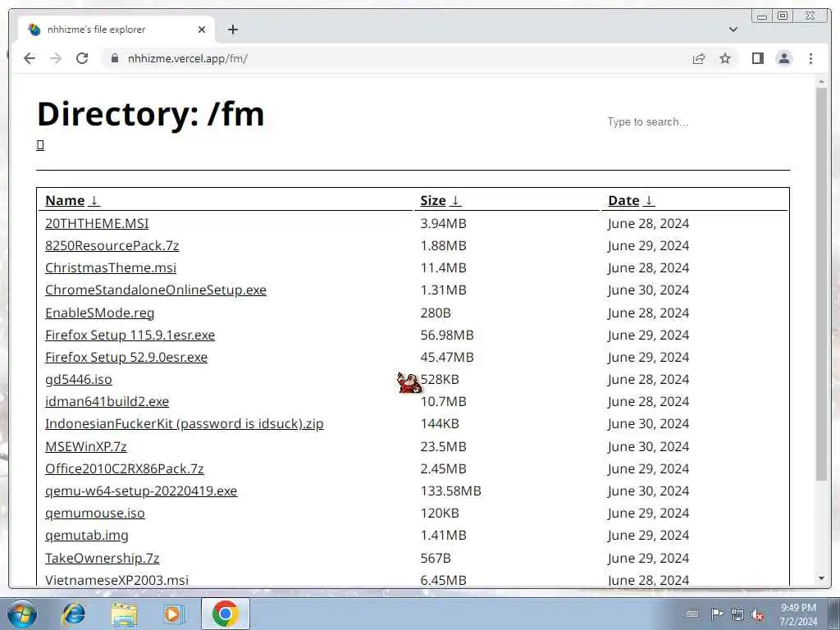
Task: View site info via the lock icon
Action: click(114, 58)
